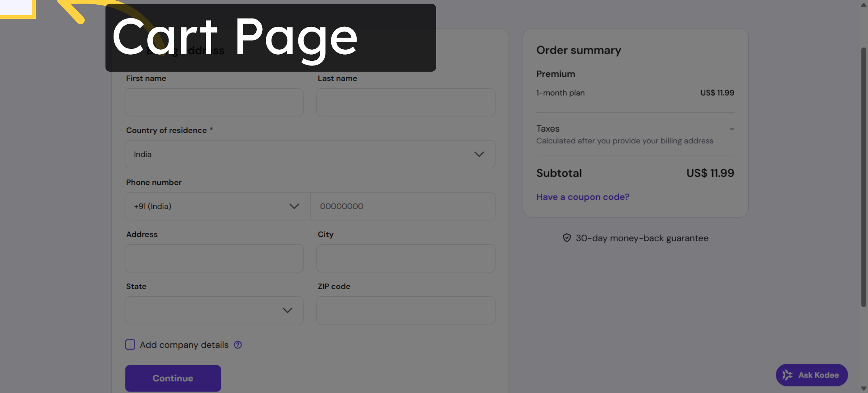Click the City input field
The height and width of the screenshot is (393, 868).
pos(405,258)
